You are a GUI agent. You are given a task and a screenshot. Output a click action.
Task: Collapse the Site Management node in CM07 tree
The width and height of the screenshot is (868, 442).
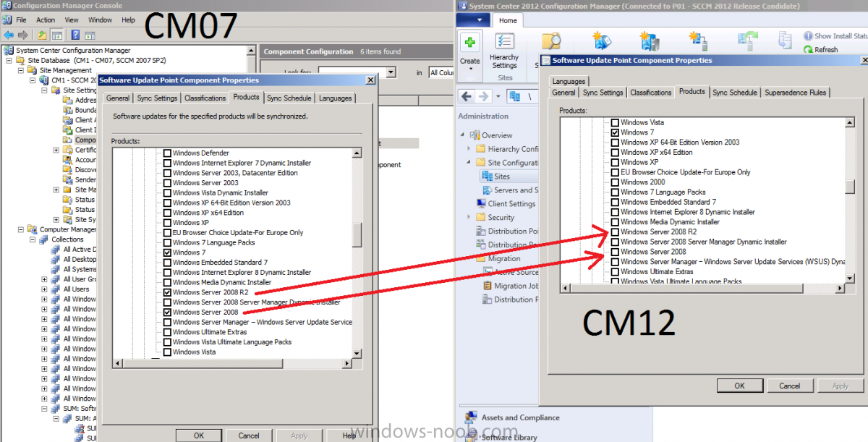(20, 71)
